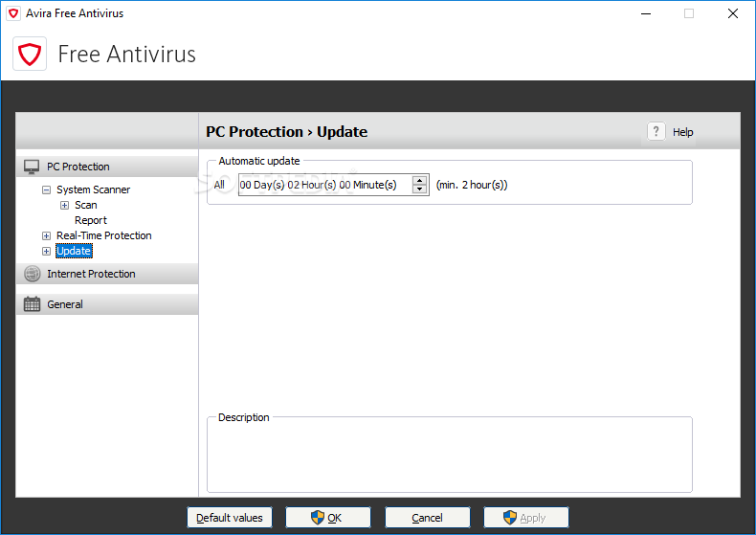Select Real-Time Protection in the tree
This screenshot has width=756, height=535.
click(x=104, y=235)
